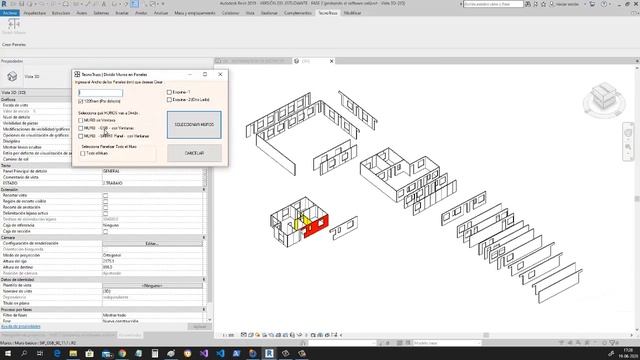The height and width of the screenshot is (360, 640).
Task: Toggle Caja de sección checkbox in Properties
Action: point(105,231)
